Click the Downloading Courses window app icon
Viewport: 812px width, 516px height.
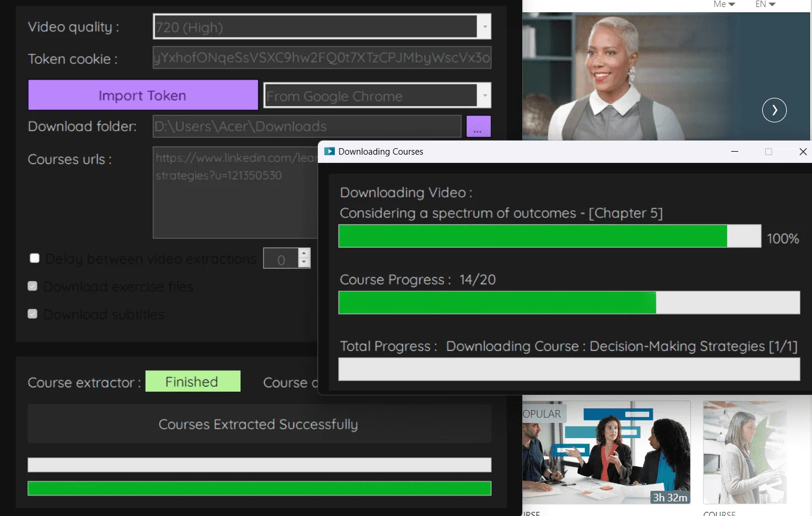[330, 151]
